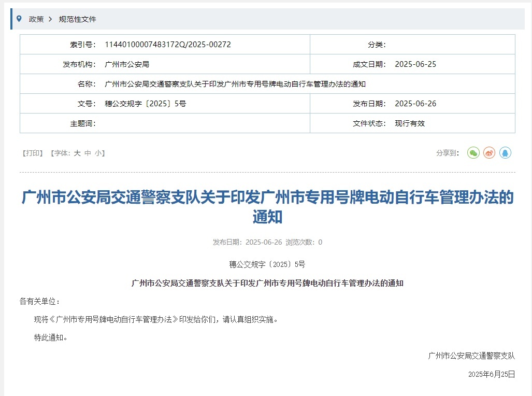Share the notice to Weibo
Viewport: 532px width, 396px height.
click(489, 153)
